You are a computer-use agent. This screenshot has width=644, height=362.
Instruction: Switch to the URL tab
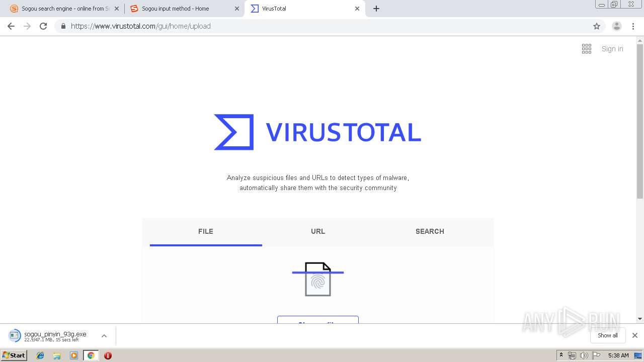pos(318,232)
